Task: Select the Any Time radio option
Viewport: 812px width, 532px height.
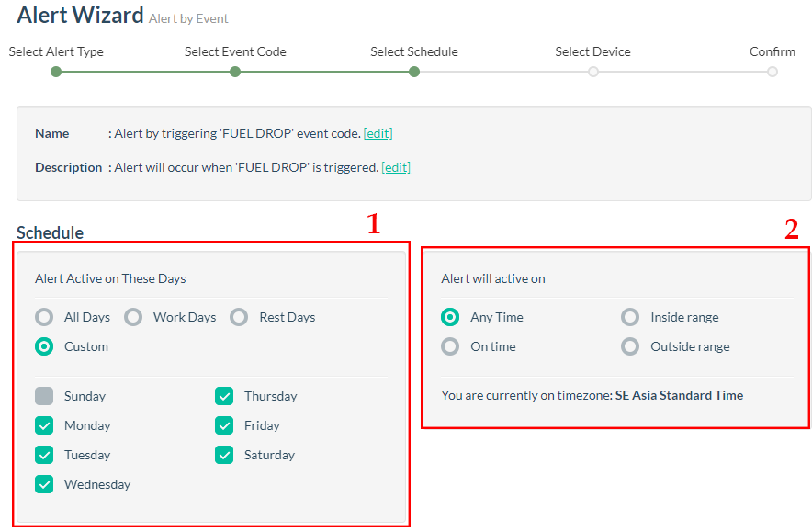Action: [450, 317]
